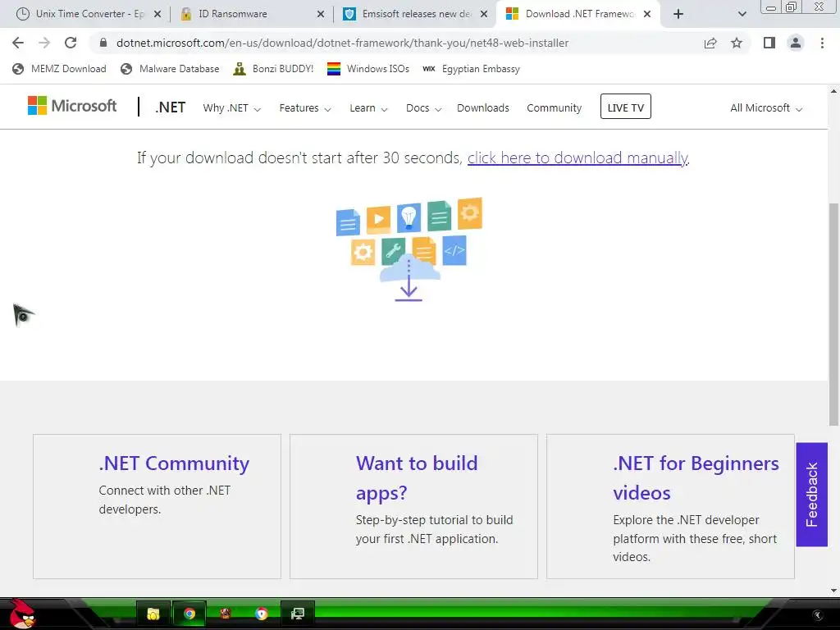840x630 pixels.
Task: Open the third taskbar app icon
Action: click(x=226, y=614)
